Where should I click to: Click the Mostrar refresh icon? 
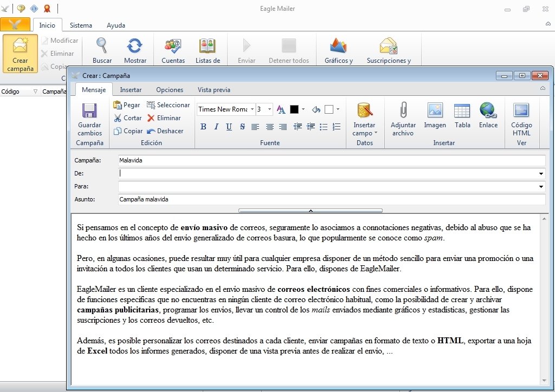(135, 45)
